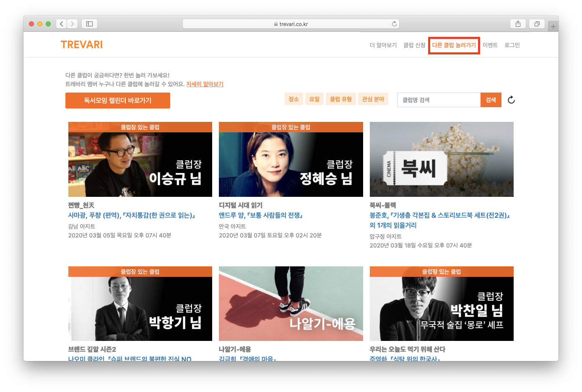
Task: Open the 관심 분야 filter
Action: pyautogui.click(x=373, y=99)
